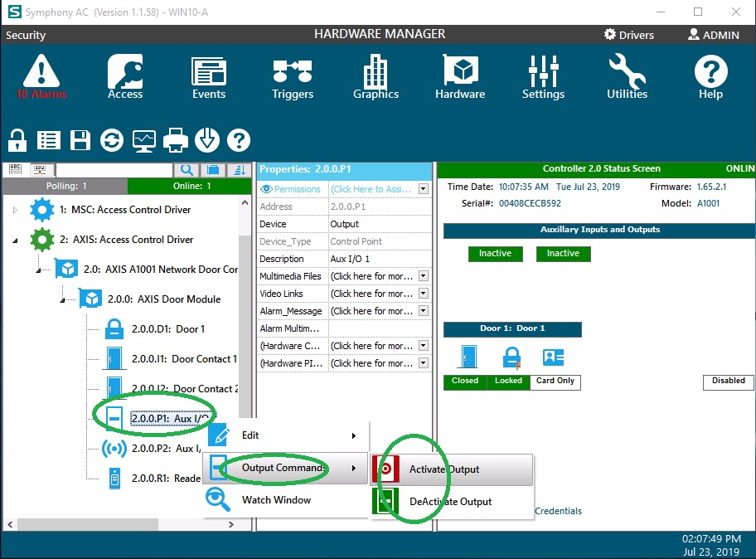Click the Door 1 padlock state icon
Screen dimensions: 756x559
511,358
